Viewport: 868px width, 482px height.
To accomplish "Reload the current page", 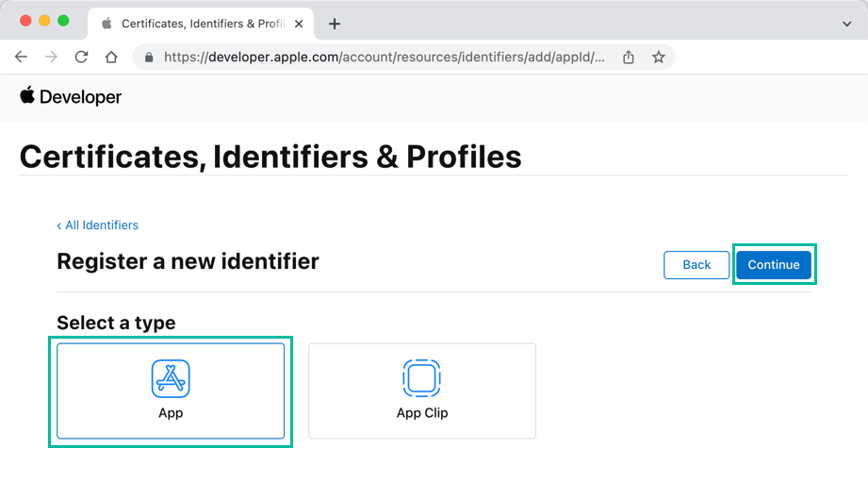I will tap(81, 57).
